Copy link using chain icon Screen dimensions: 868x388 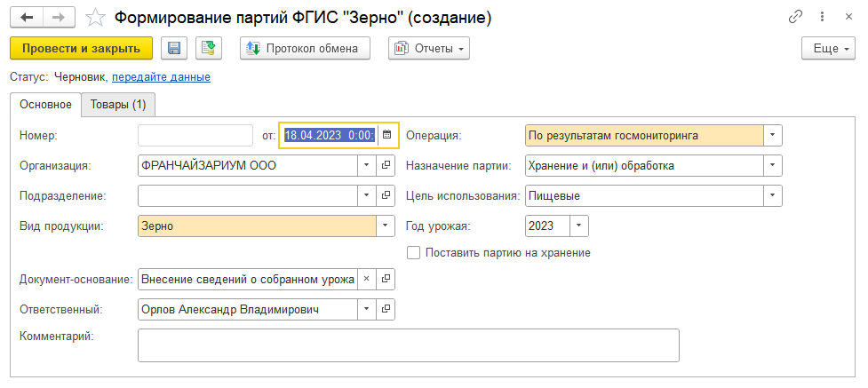pos(795,18)
